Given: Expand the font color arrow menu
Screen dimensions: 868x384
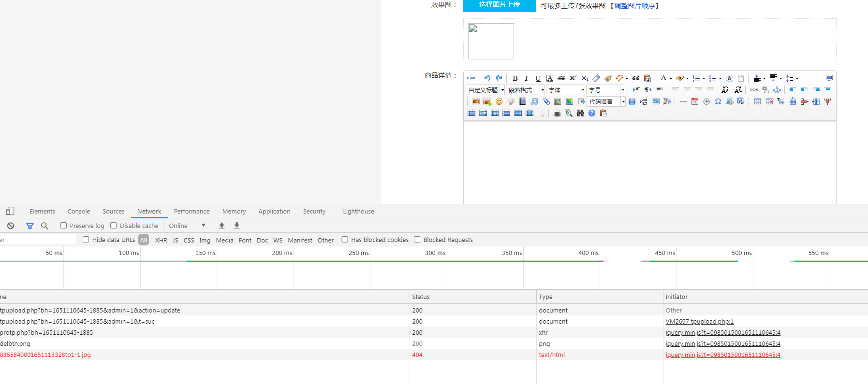Looking at the screenshot, I should pyautogui.click(x=671, y=78).
